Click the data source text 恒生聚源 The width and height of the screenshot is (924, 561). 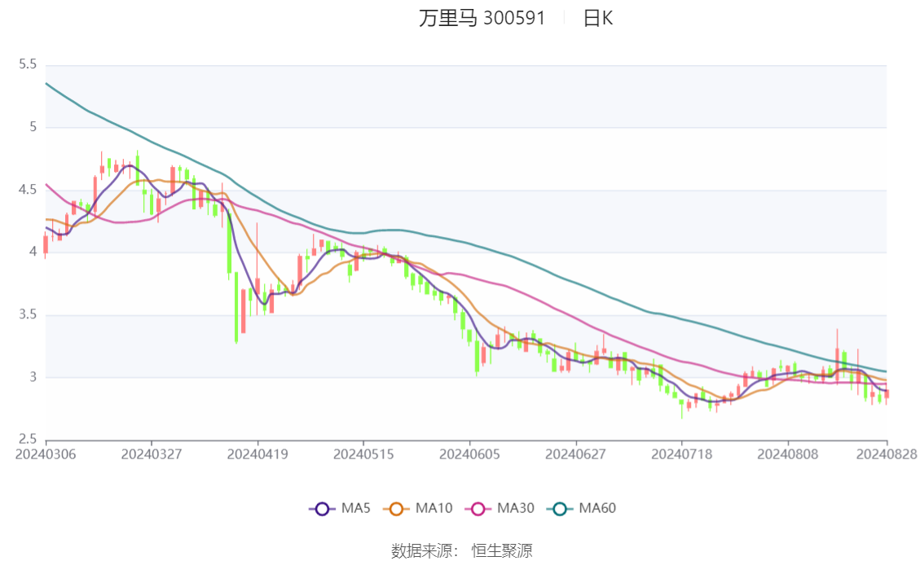[x=502, y=551]
